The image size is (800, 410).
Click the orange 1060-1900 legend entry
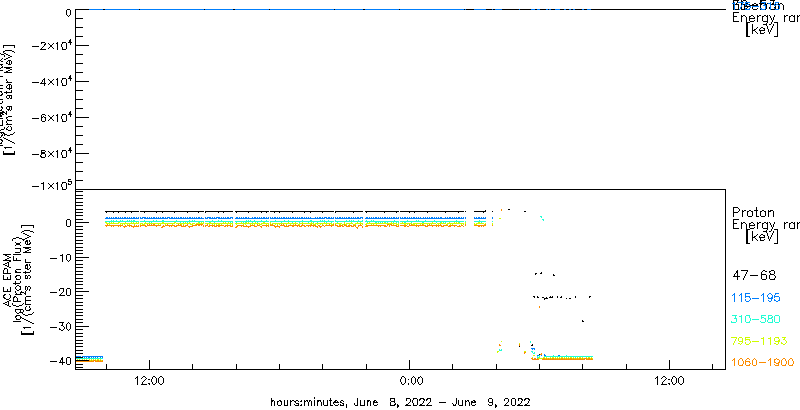point(762,362)
